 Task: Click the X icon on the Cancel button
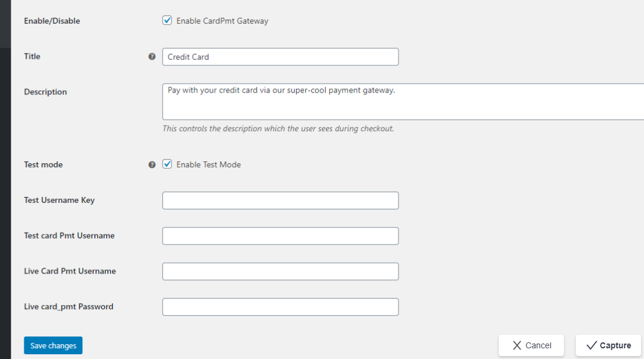pyautogui.click(x=518, y=345)
